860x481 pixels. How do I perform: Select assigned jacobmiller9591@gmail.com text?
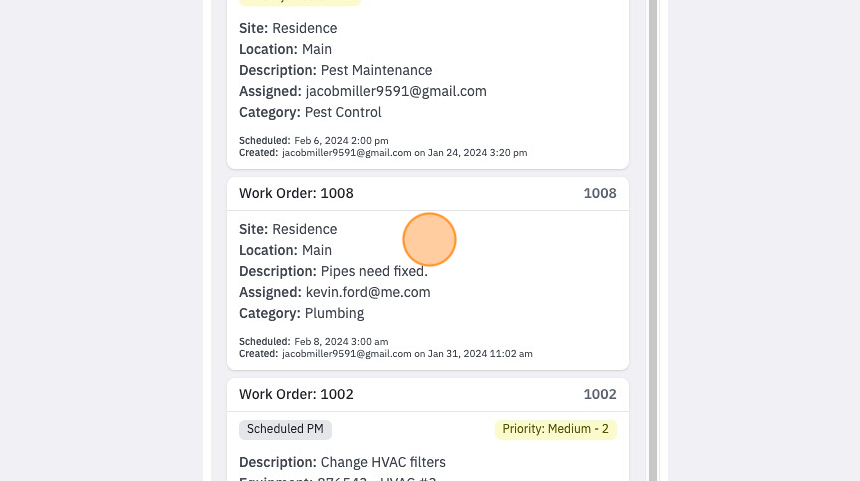pos(396,92)
